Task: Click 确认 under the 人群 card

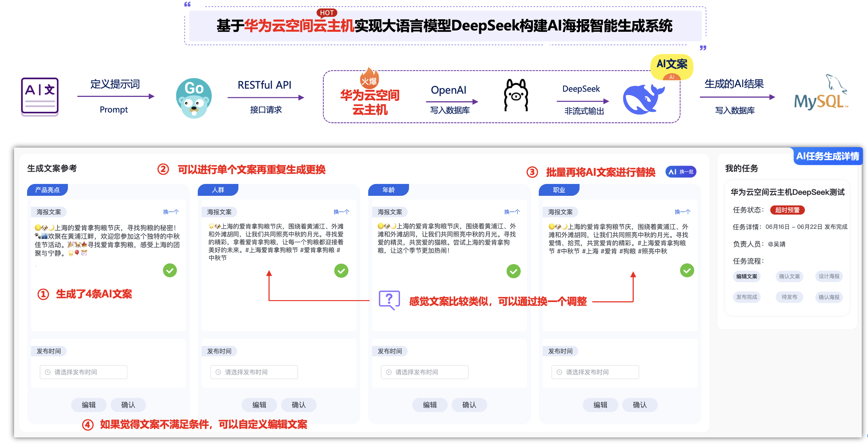Action: (299, 405)
